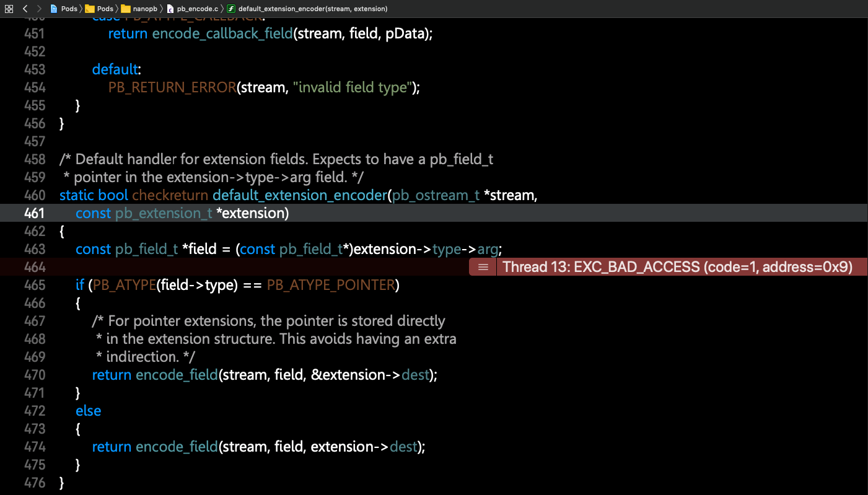The height and width of the screenshot is (495, 868).
Task: Click the back navigation chevron icon
Action: (25, 9)
